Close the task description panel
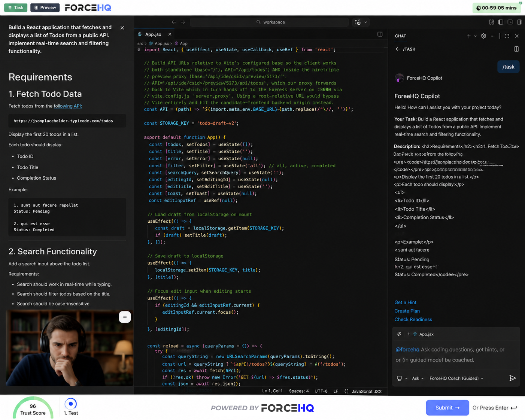The width and height of the screenshot is (525, 420). (122, 28)
